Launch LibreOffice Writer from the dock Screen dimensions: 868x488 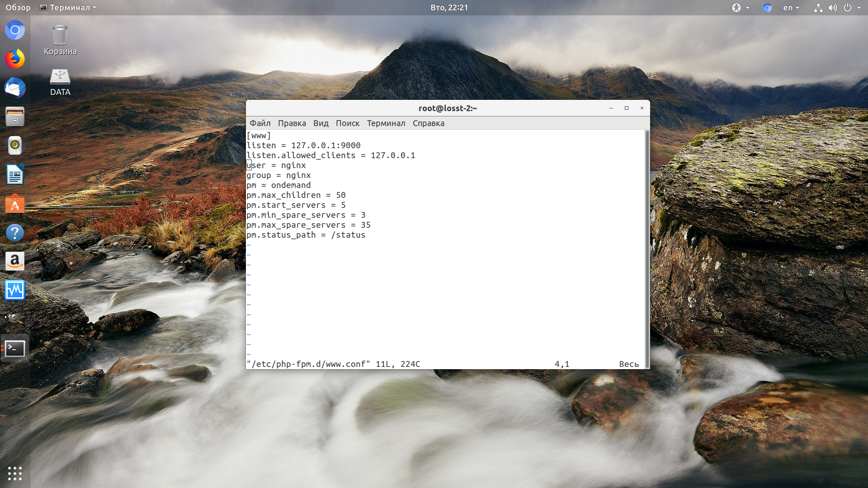(15, 174)
